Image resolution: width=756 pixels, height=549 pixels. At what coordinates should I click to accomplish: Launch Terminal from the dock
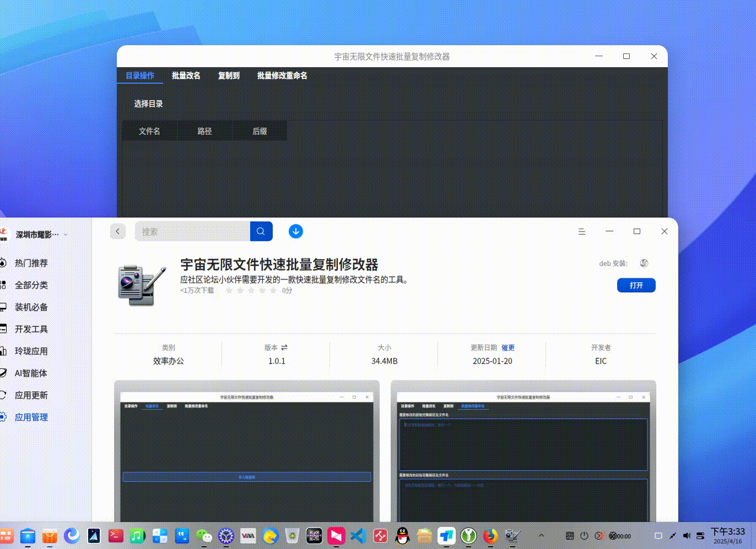[x=116, y=535]
